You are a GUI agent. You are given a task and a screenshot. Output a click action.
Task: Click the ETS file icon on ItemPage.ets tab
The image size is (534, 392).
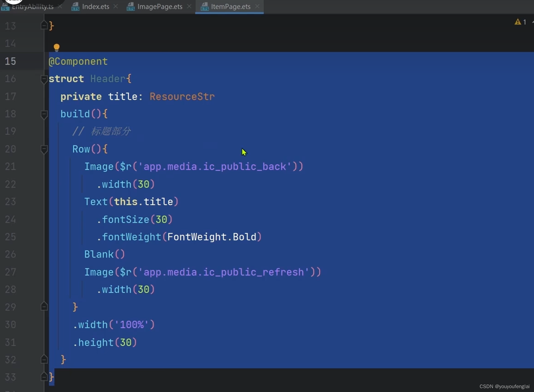pyautogui.click(x=204, y=7)
